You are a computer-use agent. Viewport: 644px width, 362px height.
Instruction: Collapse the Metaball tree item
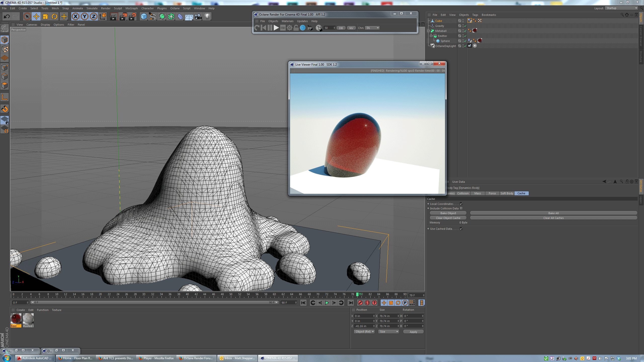[428, 31]
